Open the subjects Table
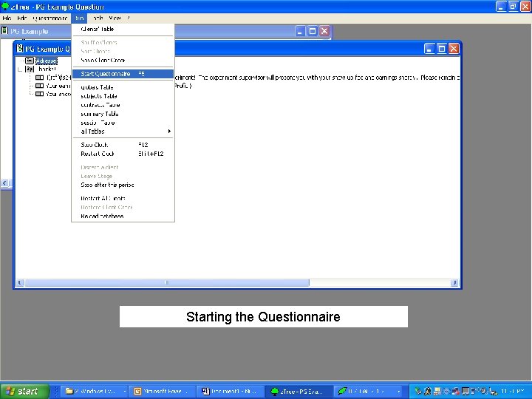This screenshot has width=532, height=399. [123, 96]
